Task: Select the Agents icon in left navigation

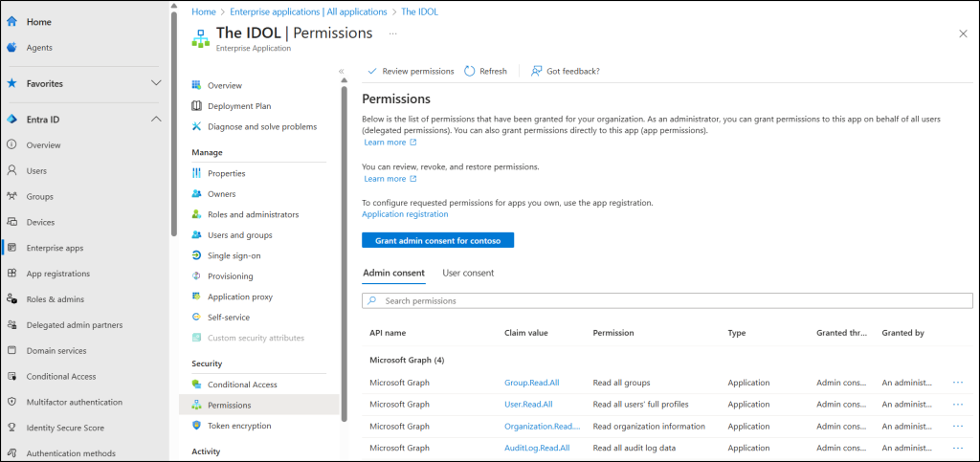Action: [x=11, y=47]
